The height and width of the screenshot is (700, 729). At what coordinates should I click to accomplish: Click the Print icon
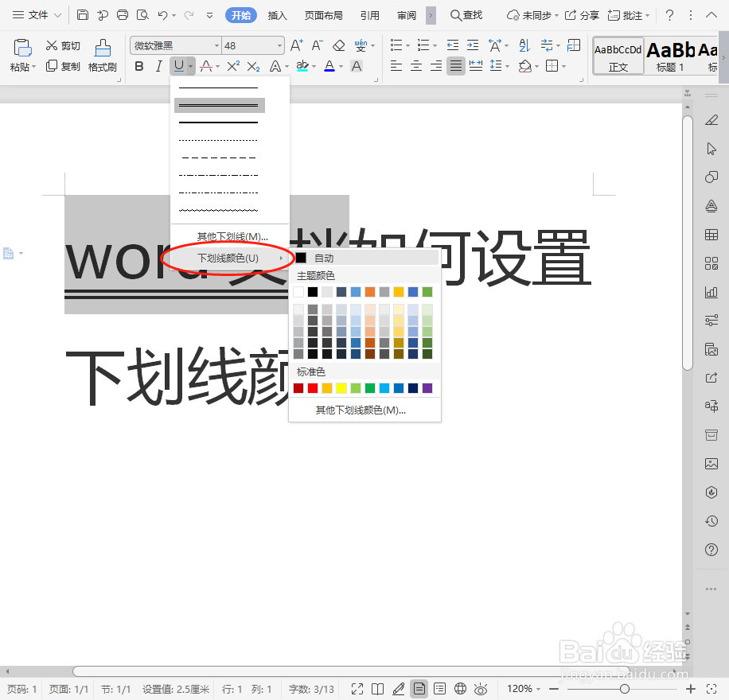(123, 15)
